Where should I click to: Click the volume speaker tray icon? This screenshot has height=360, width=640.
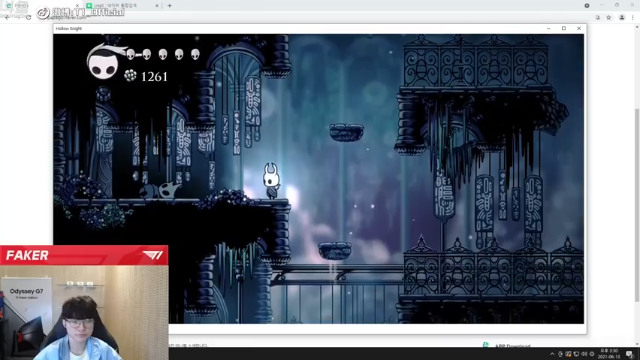click(584, 354)
